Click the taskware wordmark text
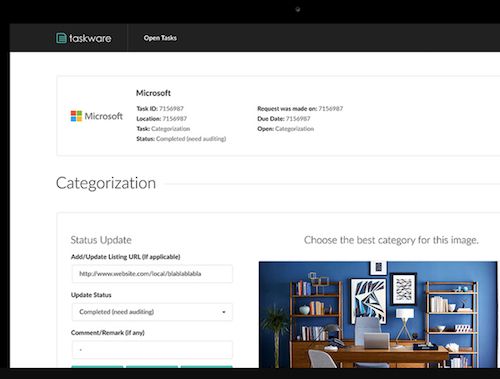Screen dimensions: 500x379 (90, 38)
